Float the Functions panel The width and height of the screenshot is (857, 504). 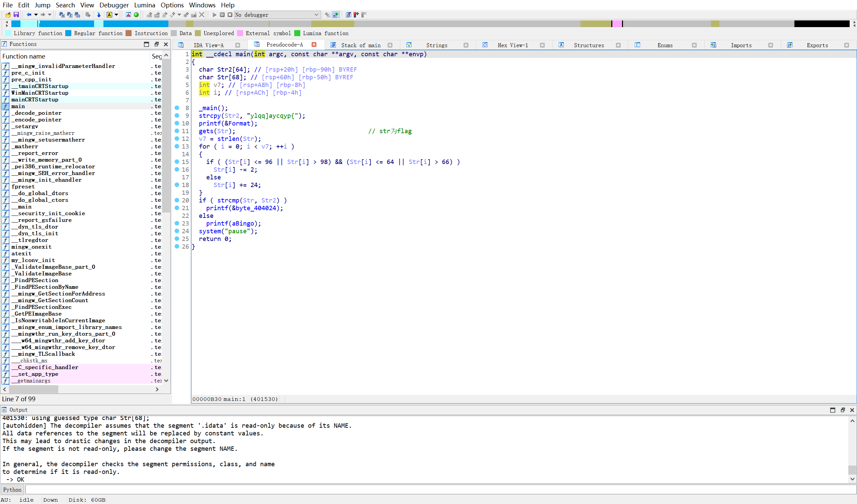click(156, 44)
